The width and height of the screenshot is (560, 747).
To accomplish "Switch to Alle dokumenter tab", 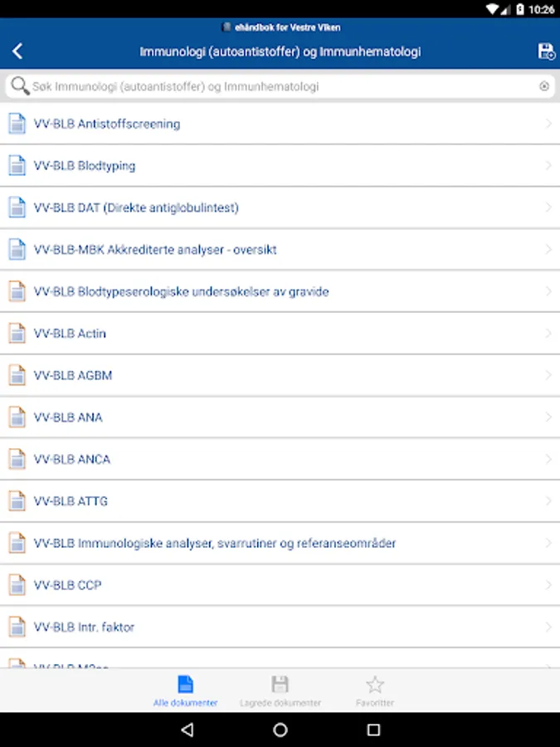I will coord(185,691).
